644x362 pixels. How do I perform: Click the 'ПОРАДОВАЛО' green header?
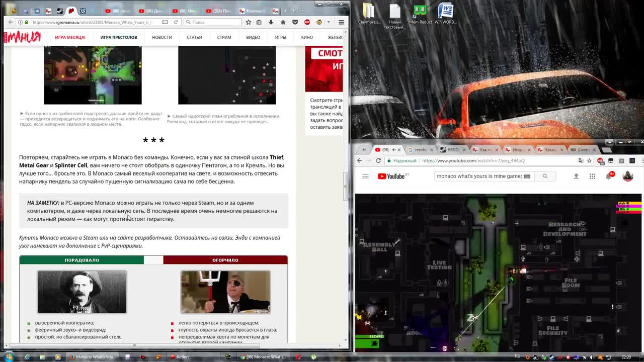[82, 260]
